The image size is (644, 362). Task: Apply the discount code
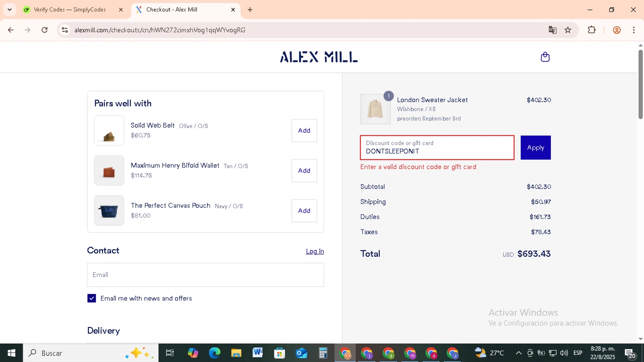pos(535,148)
